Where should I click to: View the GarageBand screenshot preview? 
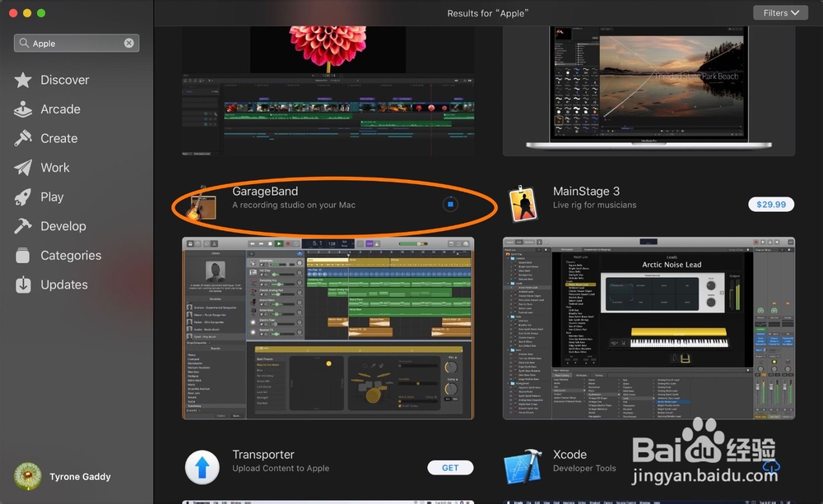coord(328,328)
